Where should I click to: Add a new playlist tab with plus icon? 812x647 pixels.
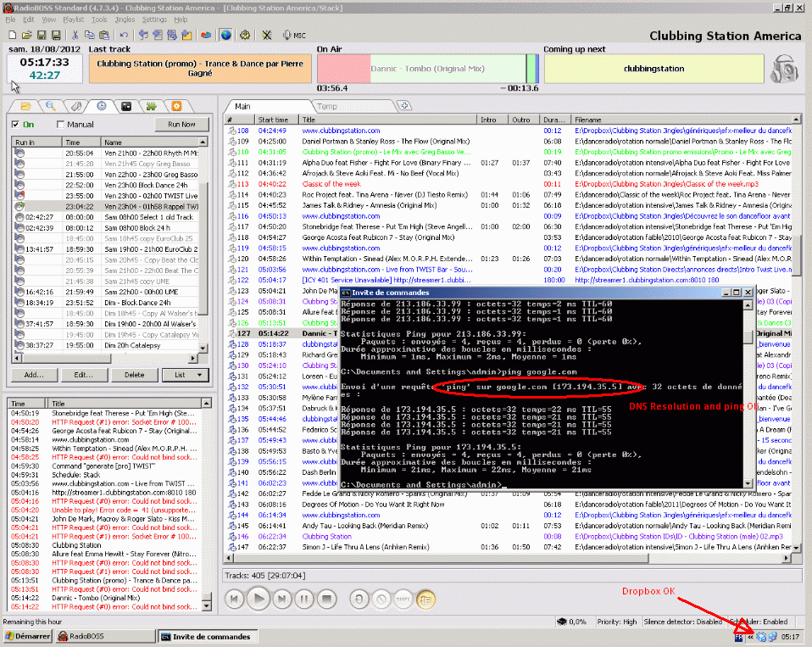tap(404, 106)
